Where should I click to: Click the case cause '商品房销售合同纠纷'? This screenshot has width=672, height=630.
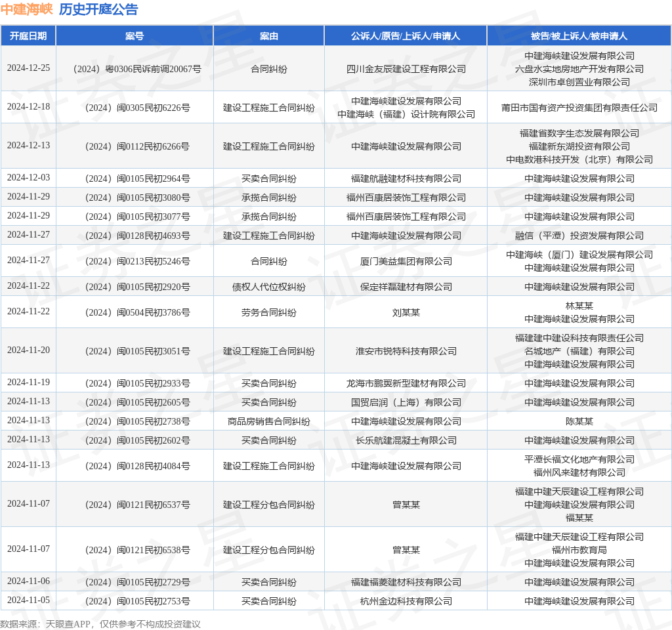268,421
